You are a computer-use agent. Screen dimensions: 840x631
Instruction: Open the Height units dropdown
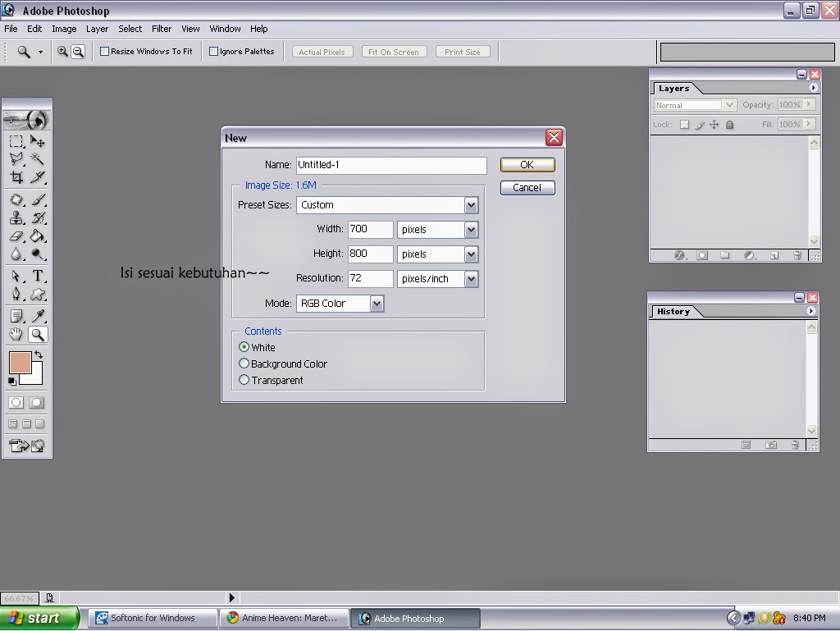[x=471, y=254]
